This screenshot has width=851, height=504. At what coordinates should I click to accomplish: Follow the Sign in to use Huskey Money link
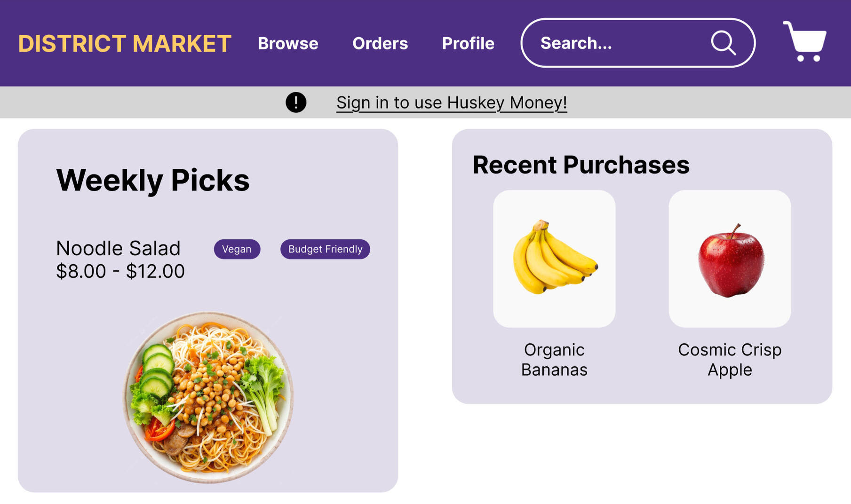(452, 102)
